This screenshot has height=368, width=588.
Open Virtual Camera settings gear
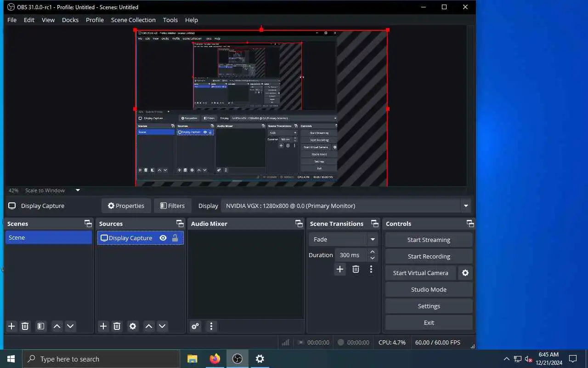pyautogui.click(x=465, y=273)
